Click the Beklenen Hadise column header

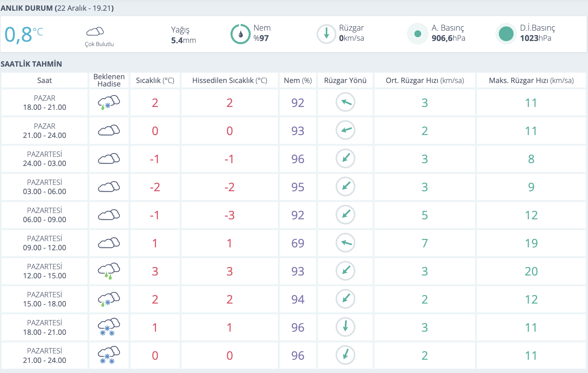click(109, 80)
